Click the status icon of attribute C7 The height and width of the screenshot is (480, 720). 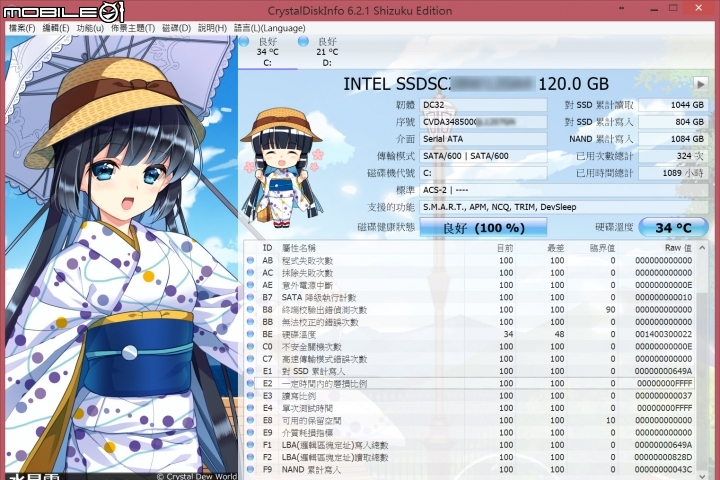250,359
